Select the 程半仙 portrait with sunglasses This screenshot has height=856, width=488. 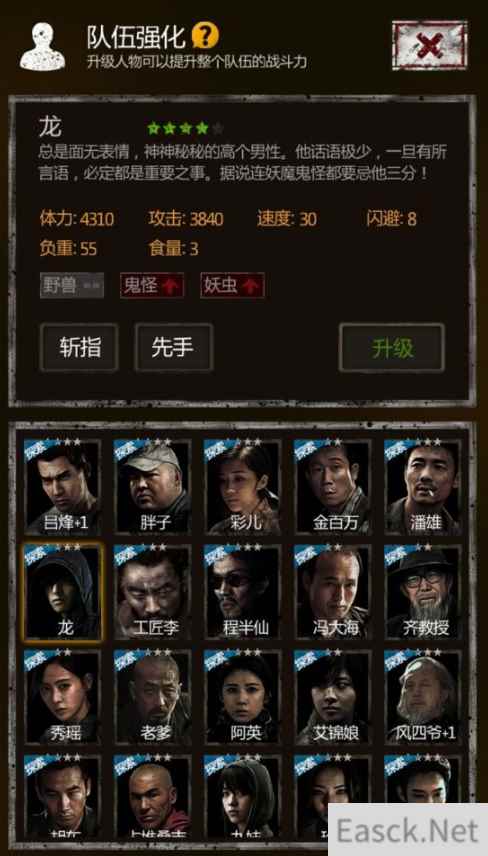pos(243,592)
